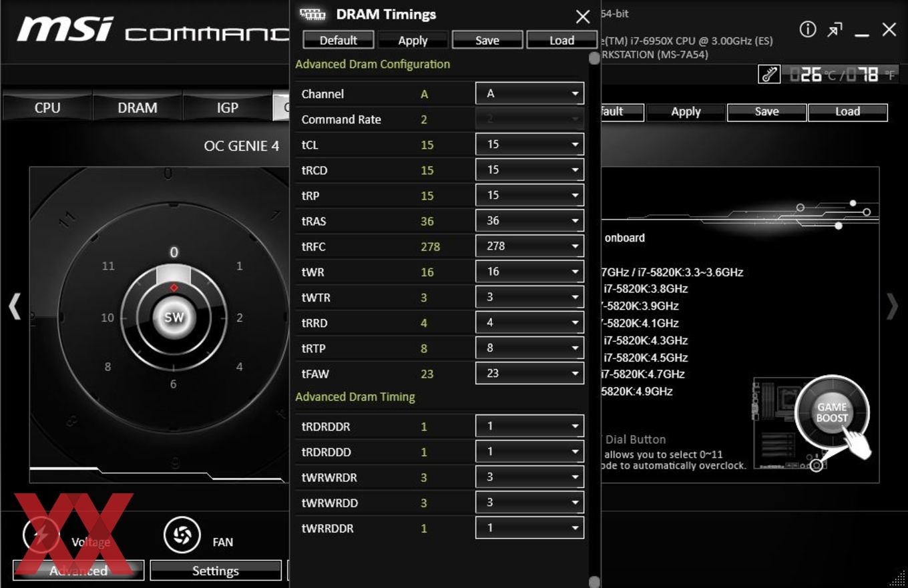The width and height of the screenshot is (908, 588).
Task: Select dial position 1 on OC Genie
Action: [239, 266]
